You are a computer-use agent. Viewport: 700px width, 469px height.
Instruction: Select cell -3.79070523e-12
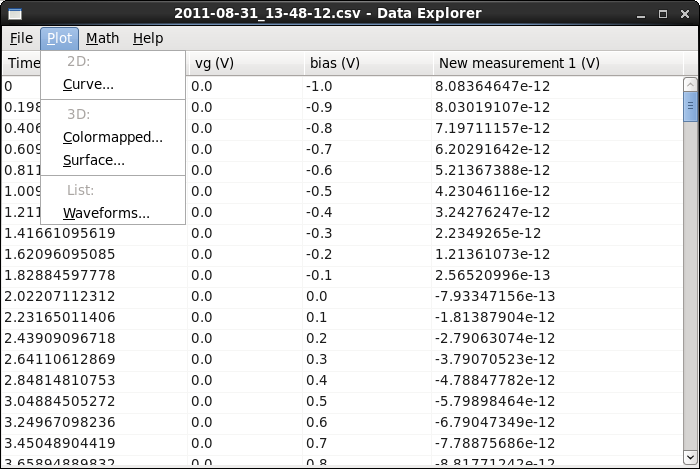pyautogui.click(x=557, y=359)
